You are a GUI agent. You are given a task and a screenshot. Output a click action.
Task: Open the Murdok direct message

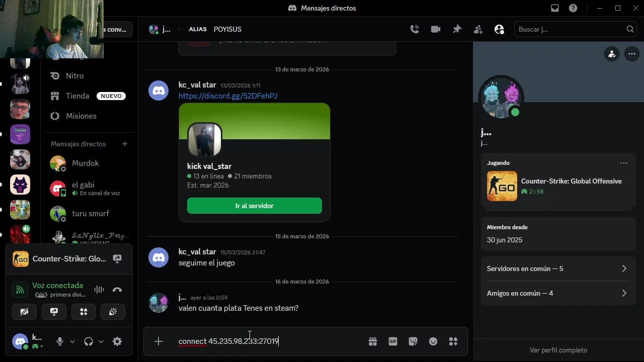click(89, 163)
